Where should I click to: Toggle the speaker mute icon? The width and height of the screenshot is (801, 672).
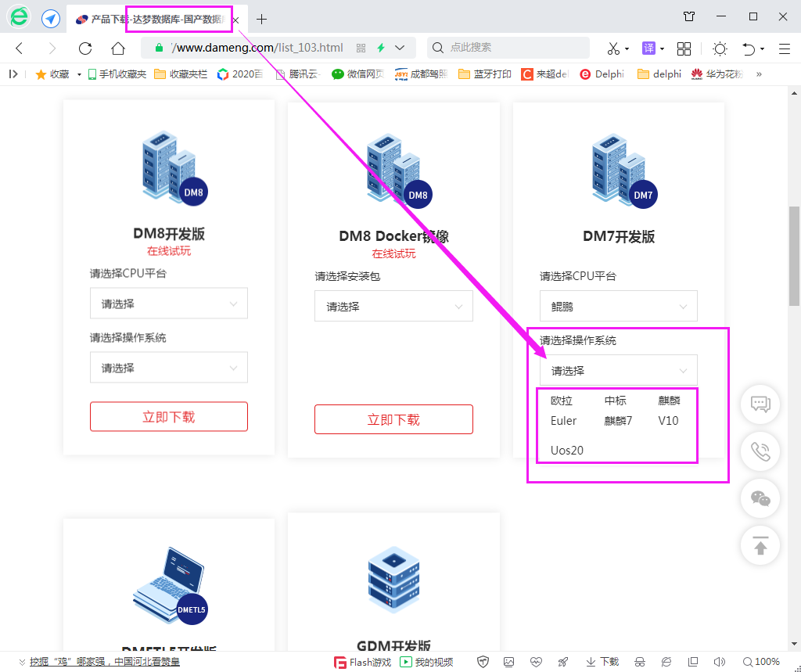point(720,662)
